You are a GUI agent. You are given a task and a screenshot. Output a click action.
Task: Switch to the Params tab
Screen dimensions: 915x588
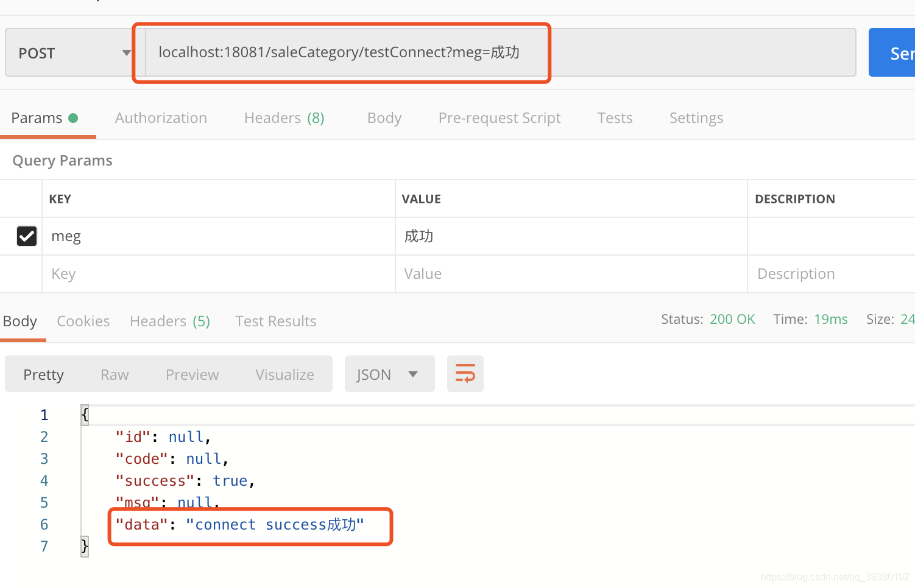[44, 118]
